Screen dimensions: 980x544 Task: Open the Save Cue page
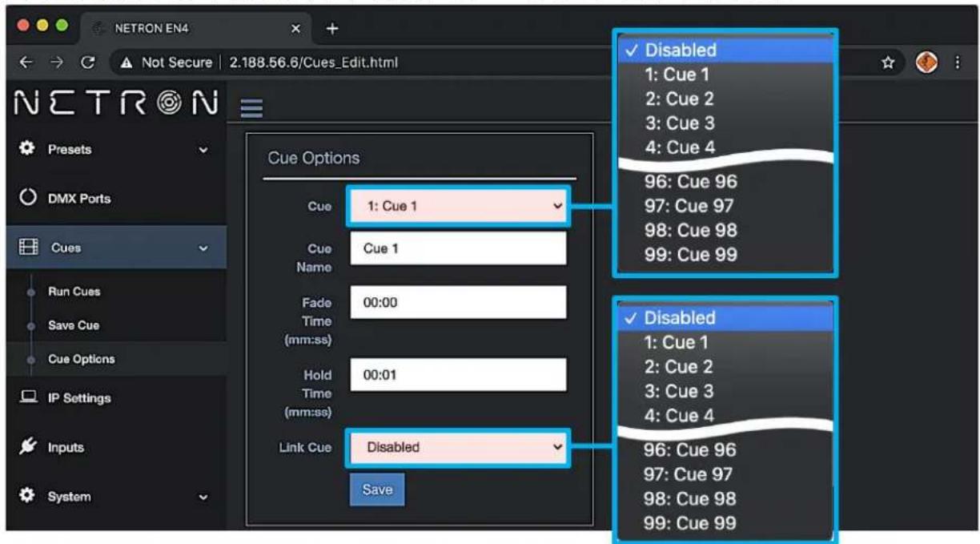point(74,325)
